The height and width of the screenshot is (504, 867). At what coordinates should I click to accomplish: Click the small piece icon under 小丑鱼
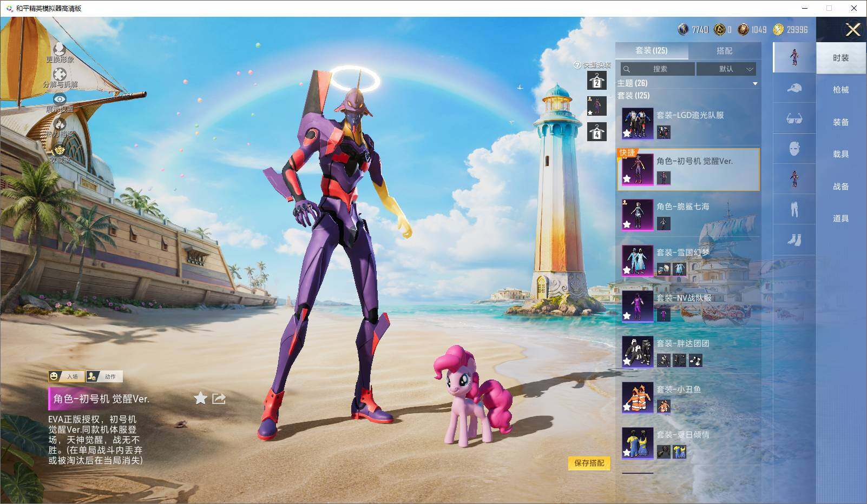[664, 406]
